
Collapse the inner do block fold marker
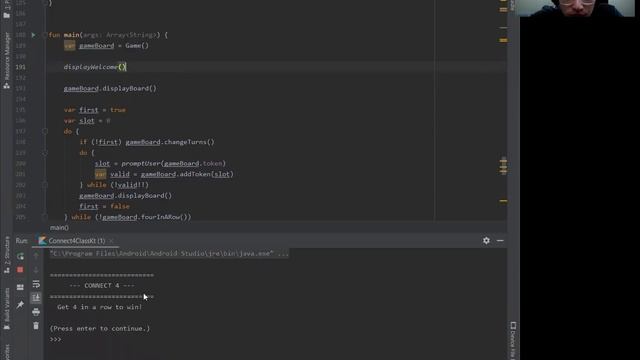(45, 153)
